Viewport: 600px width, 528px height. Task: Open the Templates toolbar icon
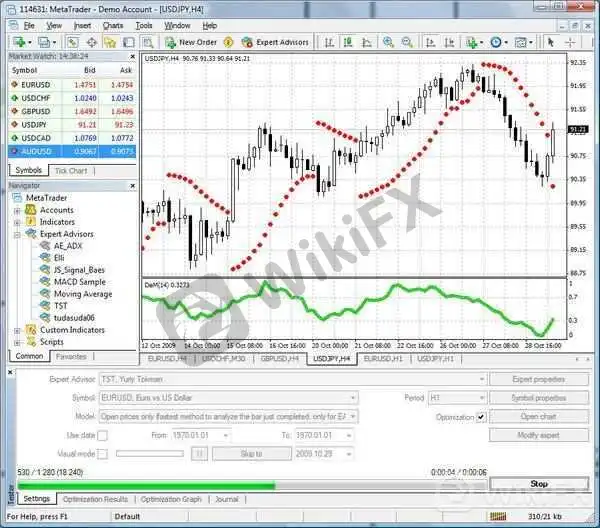[521, 42]
